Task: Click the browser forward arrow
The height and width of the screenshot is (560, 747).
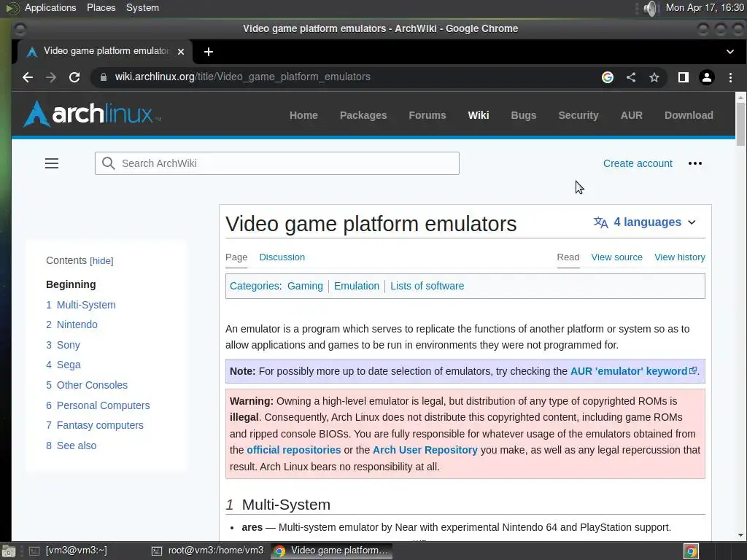Action: pyautogui.click(x=51, y=77)
